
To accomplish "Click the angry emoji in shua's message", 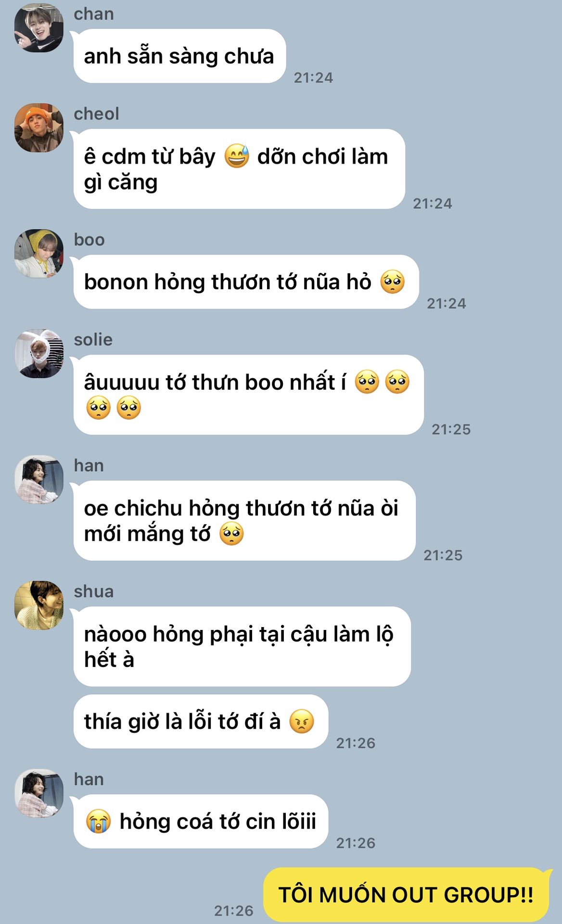I will click(x=302, y=721).
